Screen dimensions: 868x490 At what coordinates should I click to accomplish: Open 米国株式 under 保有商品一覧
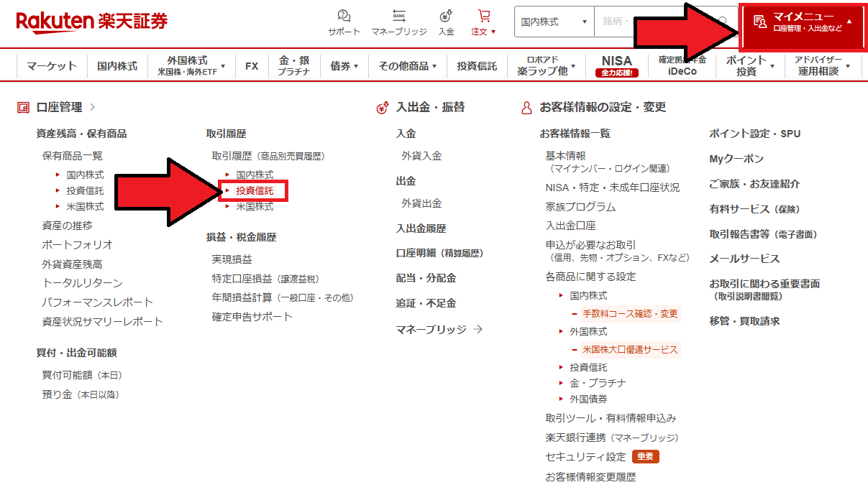(85, 206)
